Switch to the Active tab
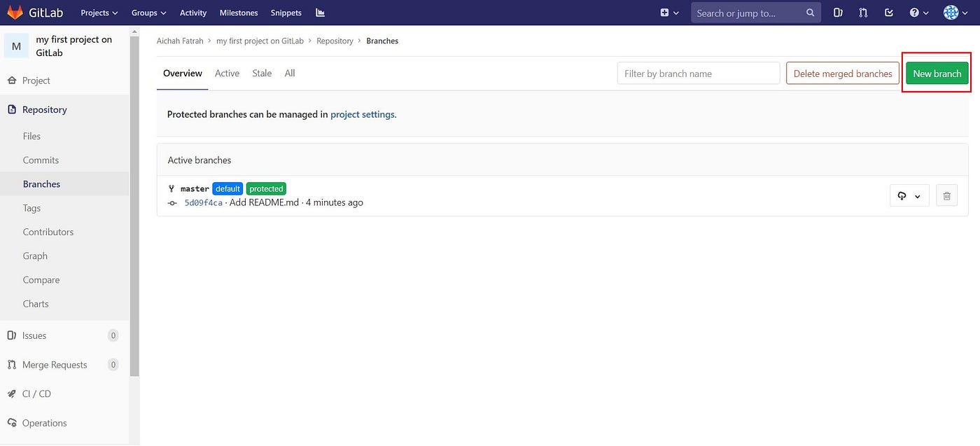The height and width of the screenshot is (446, 980). tap(227, 74)
